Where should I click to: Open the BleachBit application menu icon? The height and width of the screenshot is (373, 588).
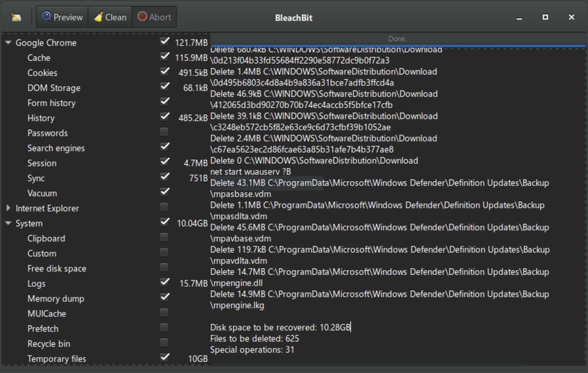point(16,17)
